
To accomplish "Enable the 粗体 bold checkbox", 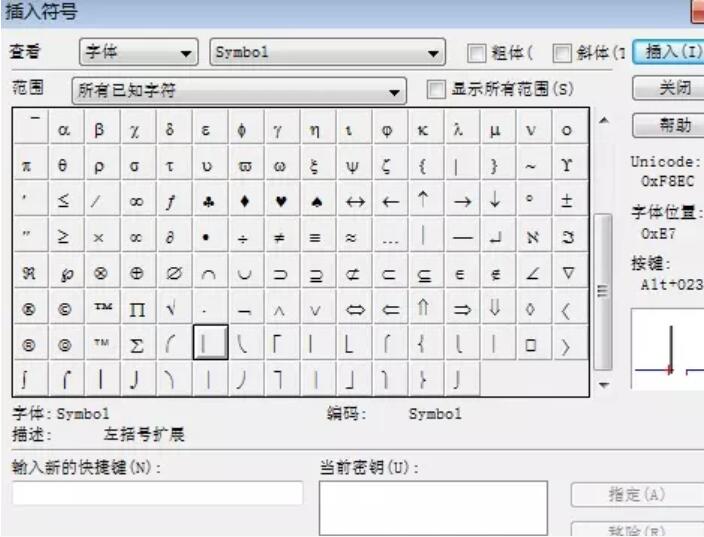I will [476, 53].
